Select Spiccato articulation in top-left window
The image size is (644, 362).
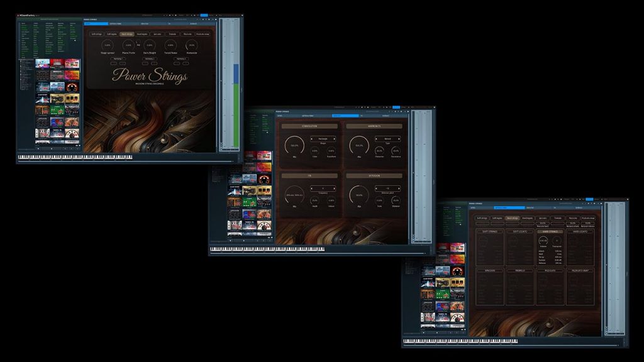[157, 34]
